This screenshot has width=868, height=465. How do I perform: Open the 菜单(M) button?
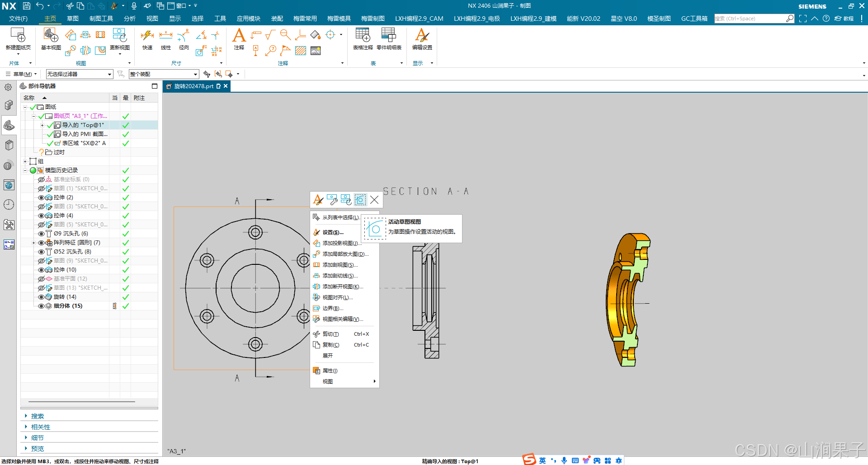click(21, 74)
